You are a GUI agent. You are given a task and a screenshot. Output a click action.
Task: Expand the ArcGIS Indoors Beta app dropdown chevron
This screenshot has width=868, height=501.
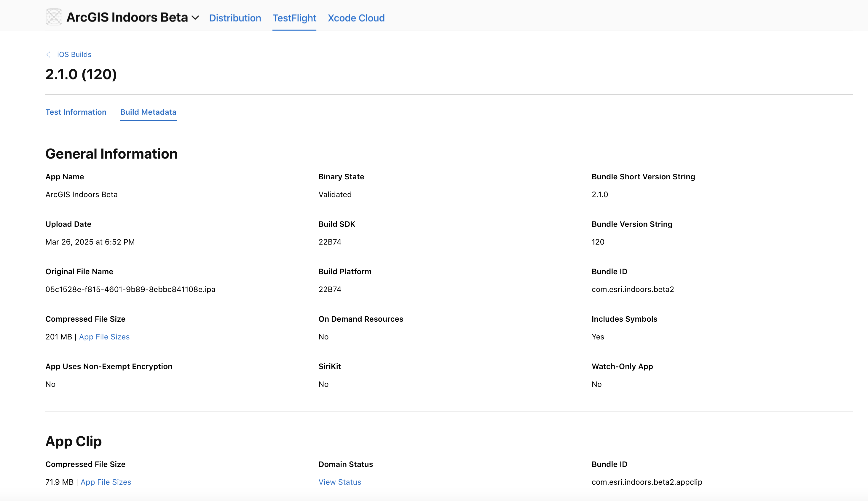(x=195, y=18)
